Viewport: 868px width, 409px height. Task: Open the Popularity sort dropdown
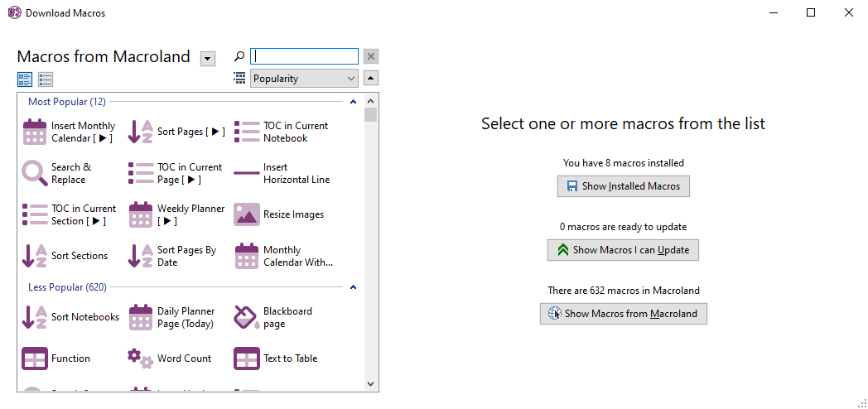(304, 79)
